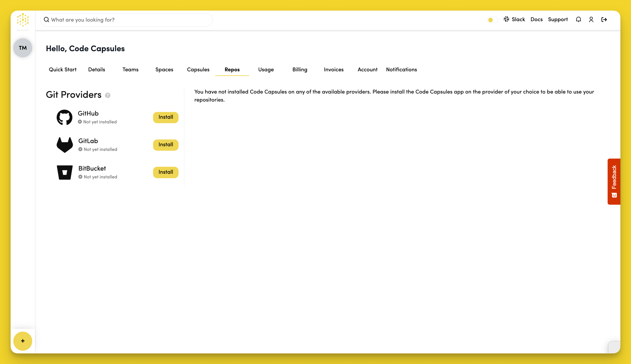This screenshot has width=631, height=364.
Task: Open the Capsules tab
Action: click(x=198, y=69)
